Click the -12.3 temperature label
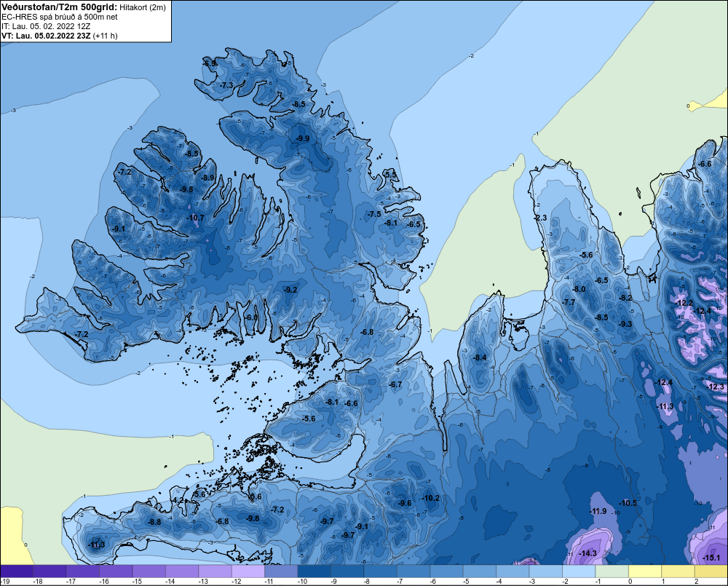 tap(716, 387)
